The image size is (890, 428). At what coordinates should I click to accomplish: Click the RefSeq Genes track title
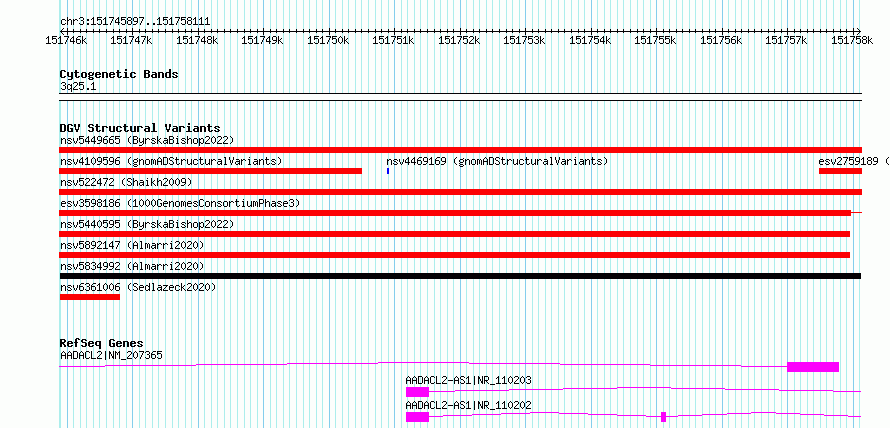click(x=102, y=343)
